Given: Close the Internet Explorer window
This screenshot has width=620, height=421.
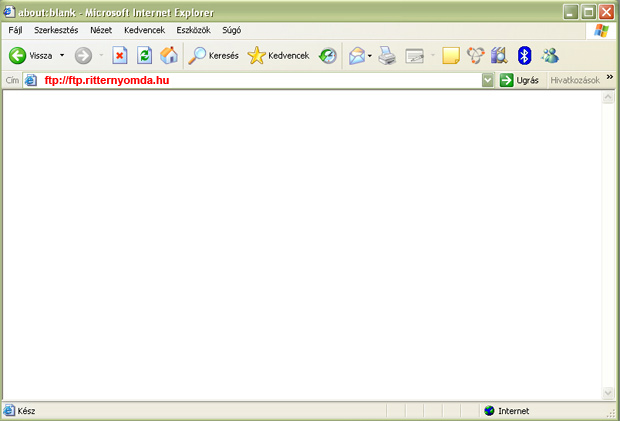Looking at the screenshot, I should (x=606, y=12).
